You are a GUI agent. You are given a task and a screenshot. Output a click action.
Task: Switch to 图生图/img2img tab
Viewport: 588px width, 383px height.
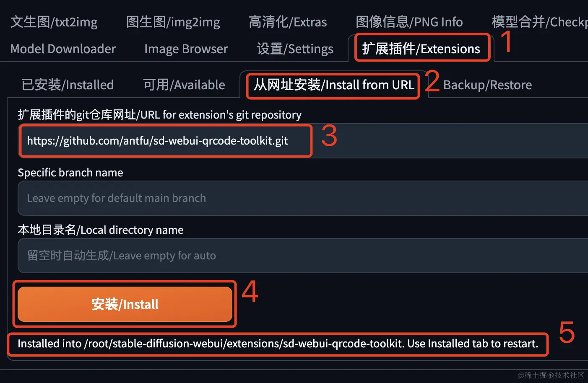173,22
